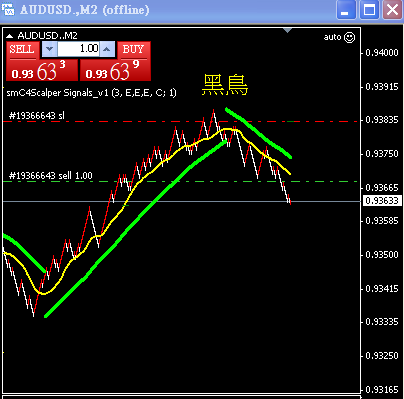Click the current price tag 0.93633
404x399 pixels.
[x=382, y=201]
